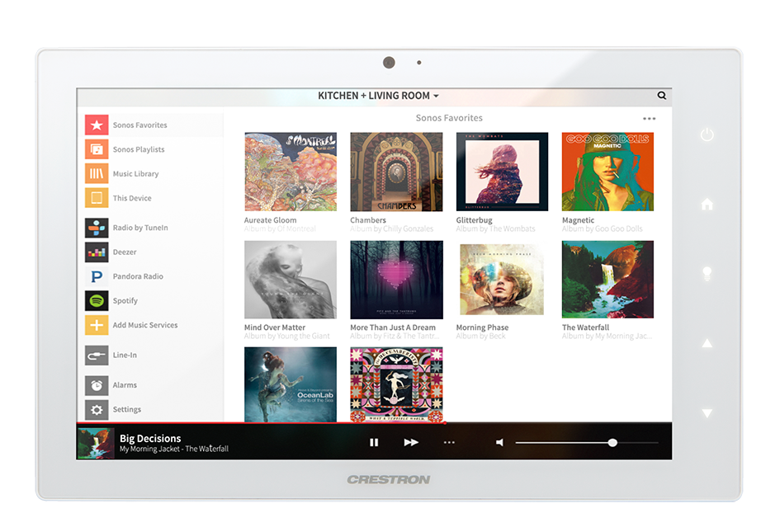Image resolution: width=780 pixels, height=532 pixels.
Task: Click the This Device label
Action: (132, 198)
